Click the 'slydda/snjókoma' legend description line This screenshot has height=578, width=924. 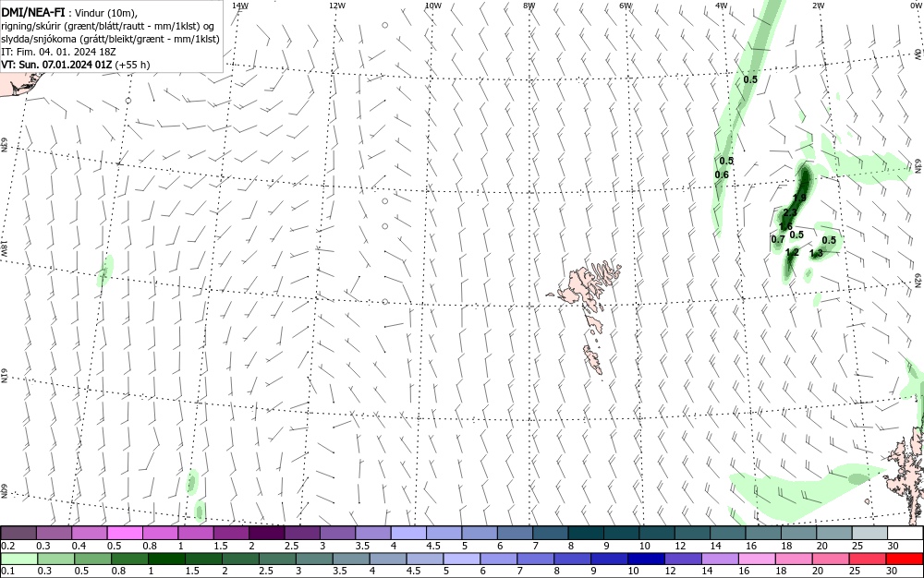pyautogui.click(x=111, y=39)
